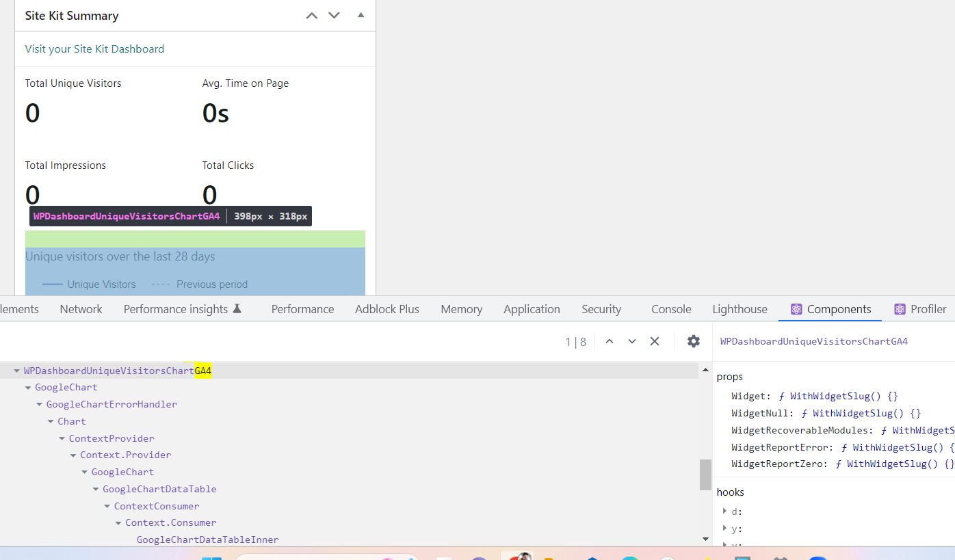Viewport: 955px width, 560px height.
Task: Jump to next search result with down arrow
Action: (631, 341)
